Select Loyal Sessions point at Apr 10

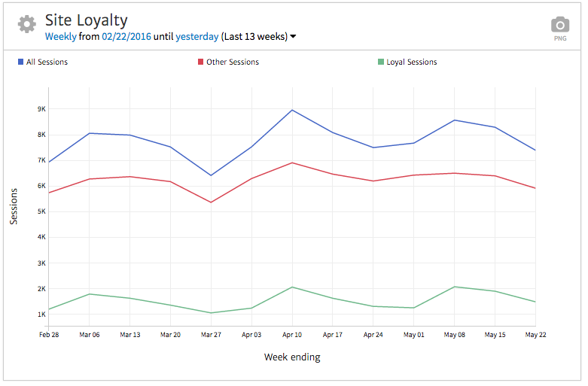292,287
